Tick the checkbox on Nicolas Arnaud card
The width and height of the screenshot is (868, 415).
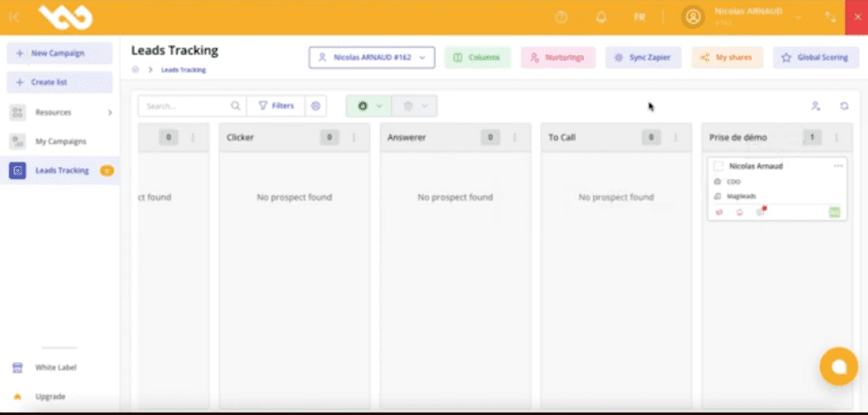point(719,166)
